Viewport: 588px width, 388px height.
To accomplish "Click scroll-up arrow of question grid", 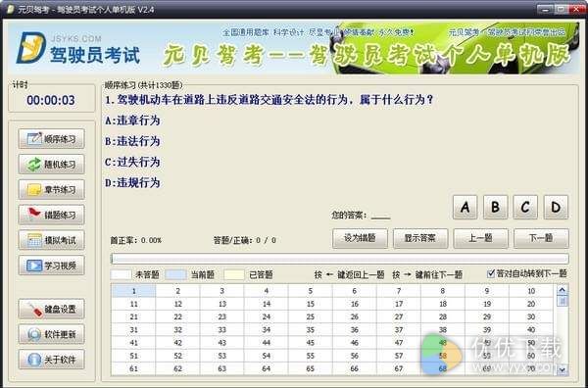I will [x=562, y=290].
